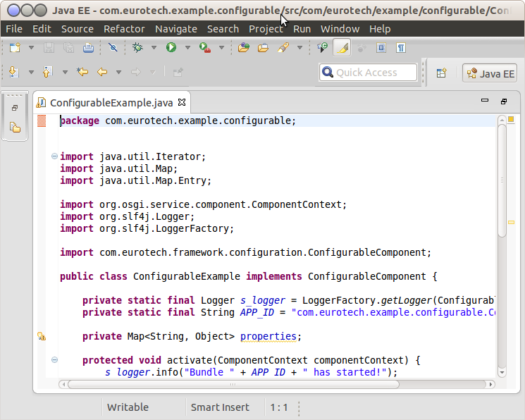Image resolution: width=525 pixels, height=420 pixels.
Task: Open the Window menu
Action: [340, 29]
